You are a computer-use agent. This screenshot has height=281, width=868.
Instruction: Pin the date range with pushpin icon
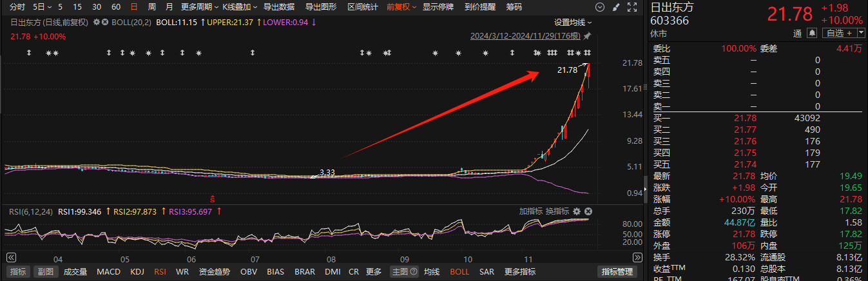tap(587, 37)
